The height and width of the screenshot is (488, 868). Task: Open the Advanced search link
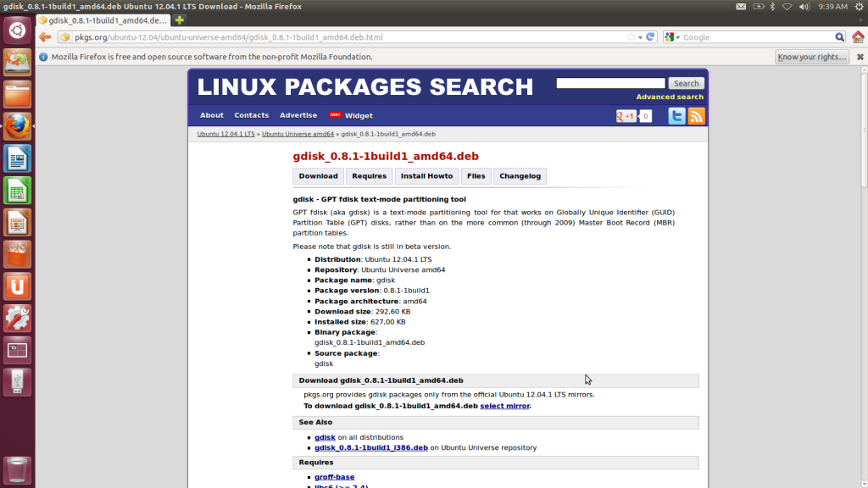coord(670,97)
